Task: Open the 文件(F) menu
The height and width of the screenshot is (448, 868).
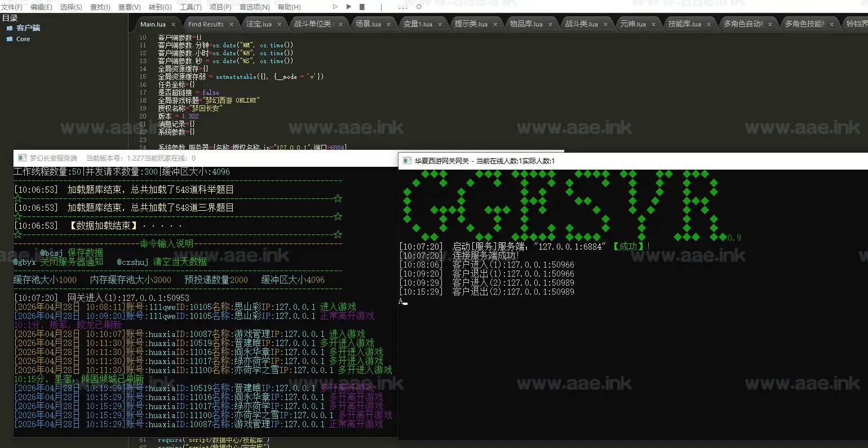Action: click(11, 7)
